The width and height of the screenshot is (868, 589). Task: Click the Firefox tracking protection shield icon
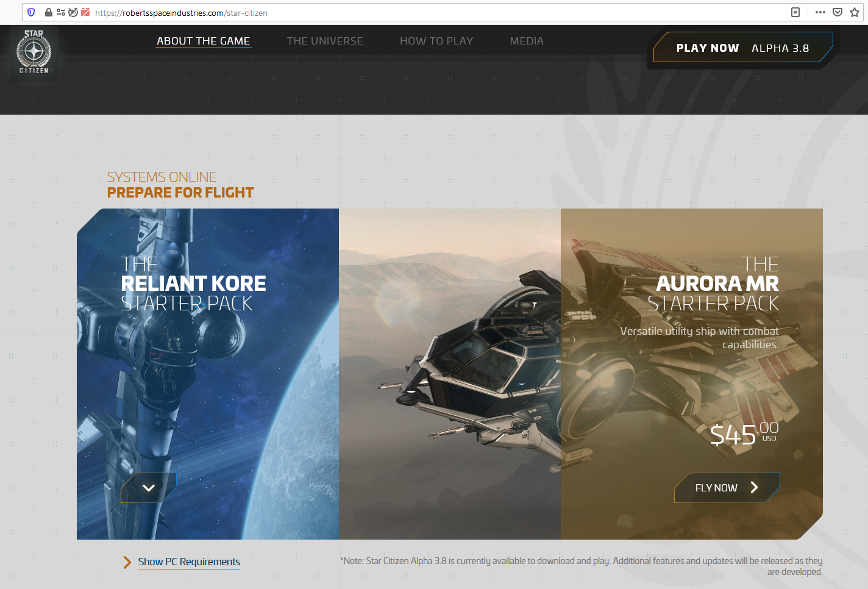(31, 12)
